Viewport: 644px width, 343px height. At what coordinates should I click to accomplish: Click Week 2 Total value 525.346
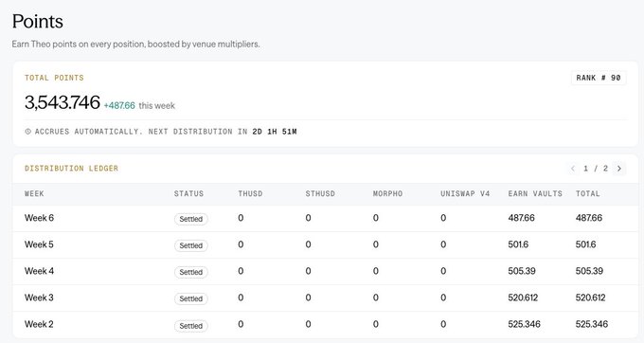[592, 324]
